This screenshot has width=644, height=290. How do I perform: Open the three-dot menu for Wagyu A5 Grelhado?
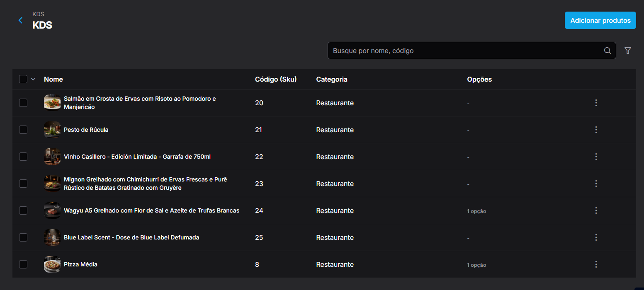tap(596, 210)
